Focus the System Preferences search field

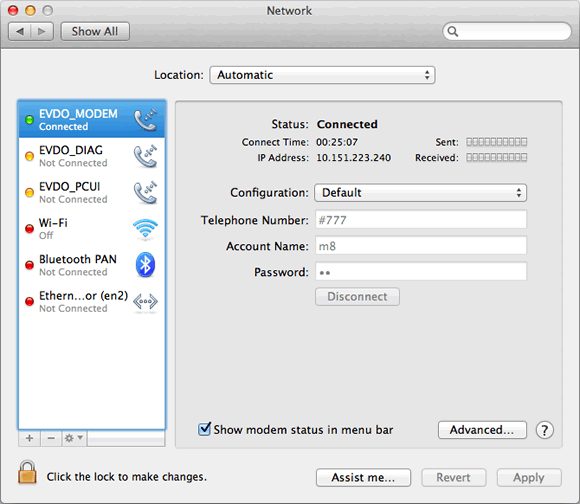click(507, 31)
